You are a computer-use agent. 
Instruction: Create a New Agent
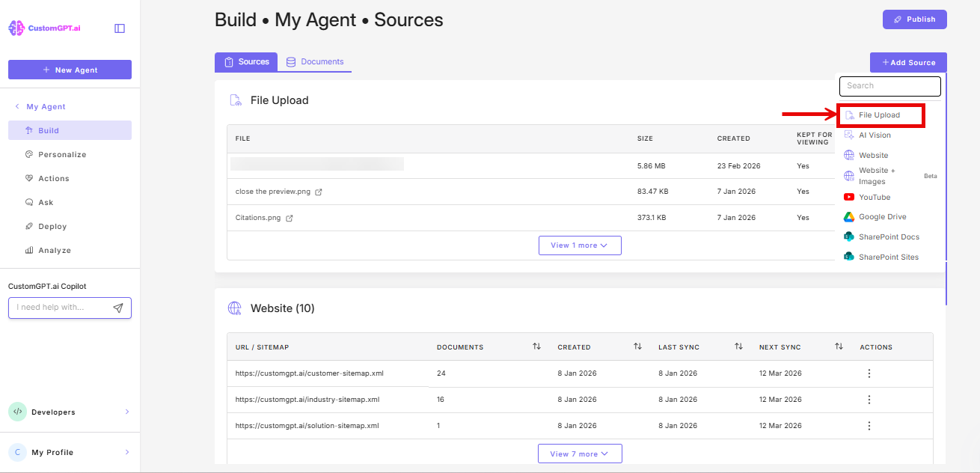pos(70,70)
